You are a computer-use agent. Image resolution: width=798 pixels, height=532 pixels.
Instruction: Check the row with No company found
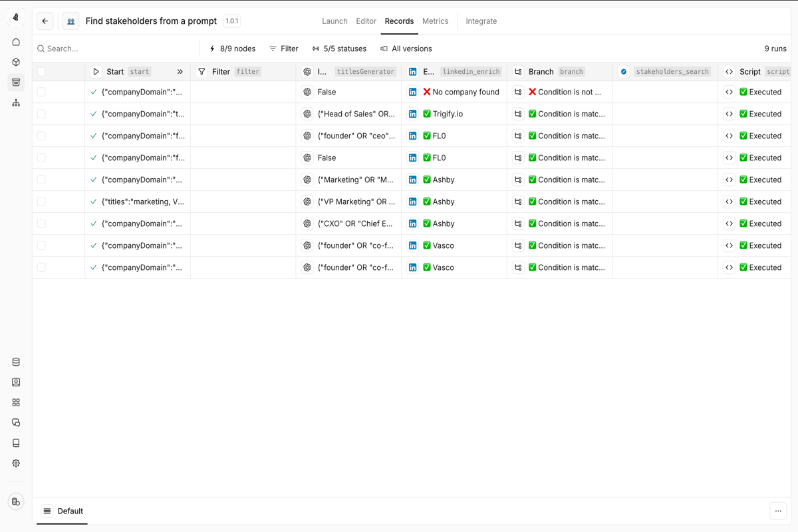(41, 92)
